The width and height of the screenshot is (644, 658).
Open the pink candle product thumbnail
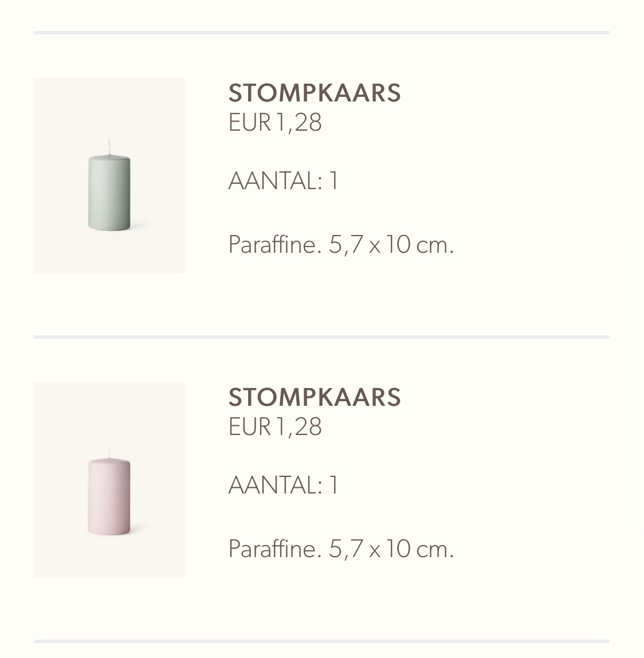pyautogui.click(x=109, y=480)
